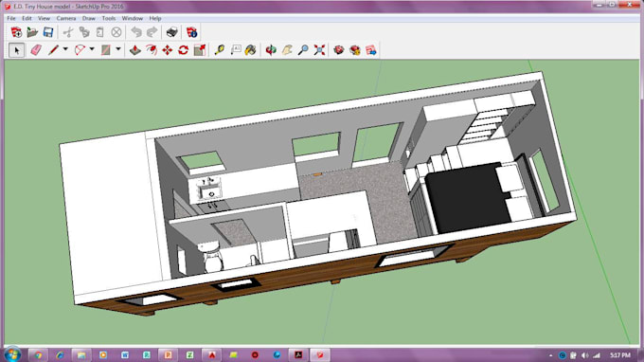This screenshot has width=644, height=362.
Task: Switch to SketchUp taskbar button
Action: (320, 354)
